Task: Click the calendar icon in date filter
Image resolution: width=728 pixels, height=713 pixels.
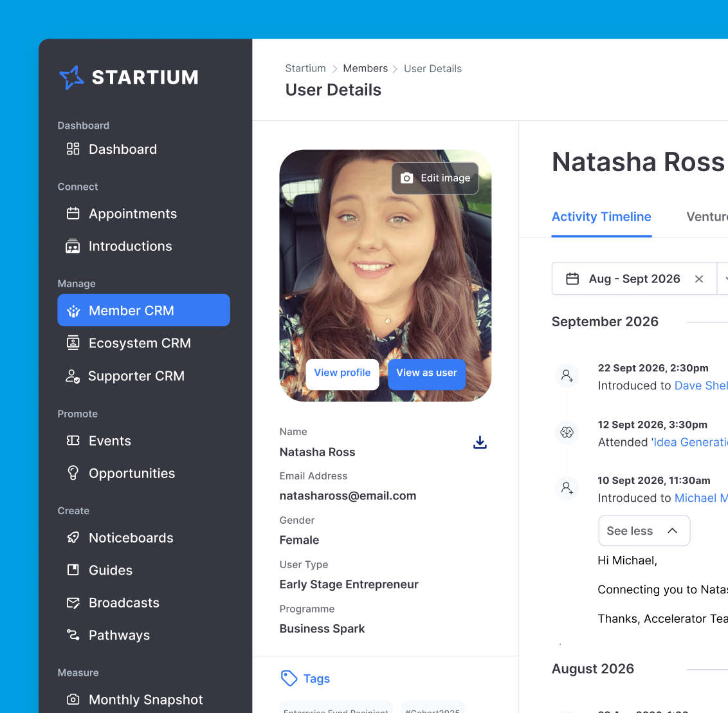Action: pos(572,279)
